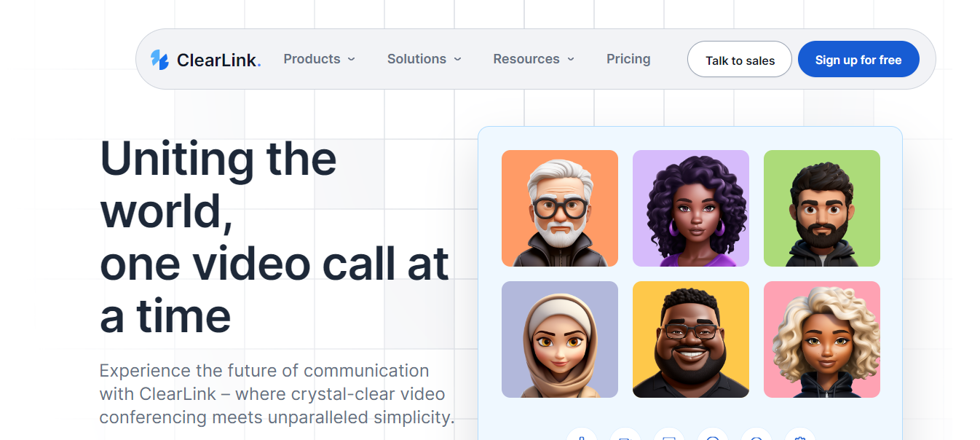
Task: Click the chat bubble control button
Action: (713, 434)
